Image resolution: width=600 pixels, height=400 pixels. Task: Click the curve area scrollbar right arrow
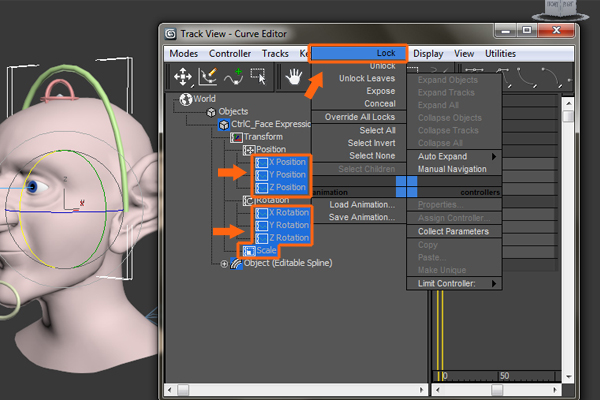pos(555,390)
